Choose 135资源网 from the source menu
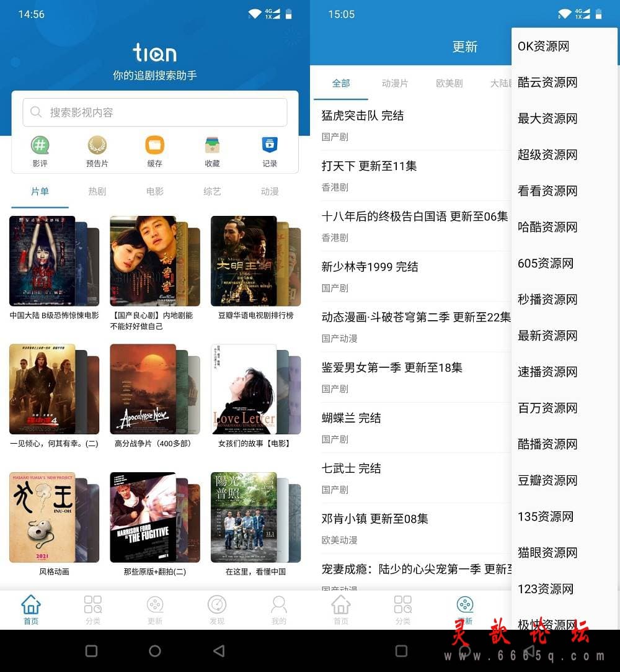This screenshot has width=620, height=672. coord(564,516)
